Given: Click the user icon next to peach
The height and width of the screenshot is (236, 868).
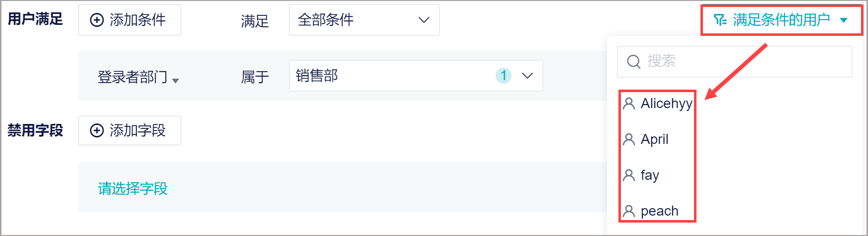Looking at the screenshot, I should (629, 211).
